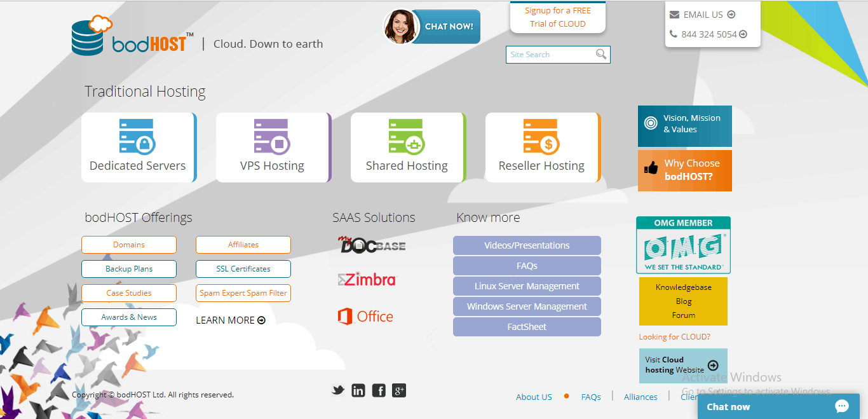Open the Knowledgebase link
Image resolution: width=868 pixels, height=419 pixels.
pos(684,287)
